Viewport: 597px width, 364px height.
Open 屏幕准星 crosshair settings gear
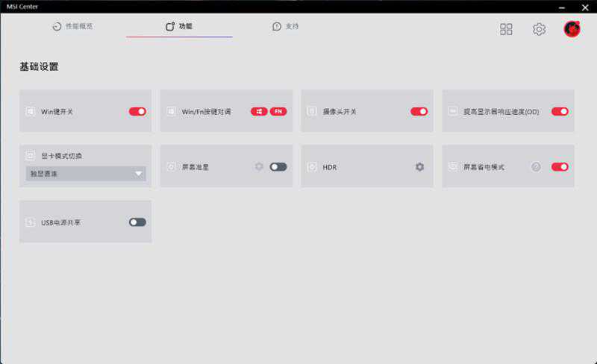coord(259,166)
